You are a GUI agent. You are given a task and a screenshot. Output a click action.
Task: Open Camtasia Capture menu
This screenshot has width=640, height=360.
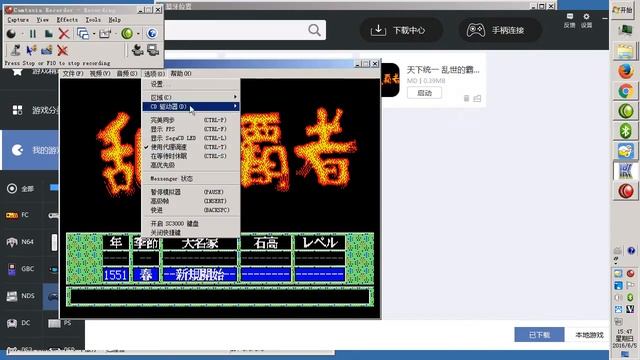(x=18, y=20)
